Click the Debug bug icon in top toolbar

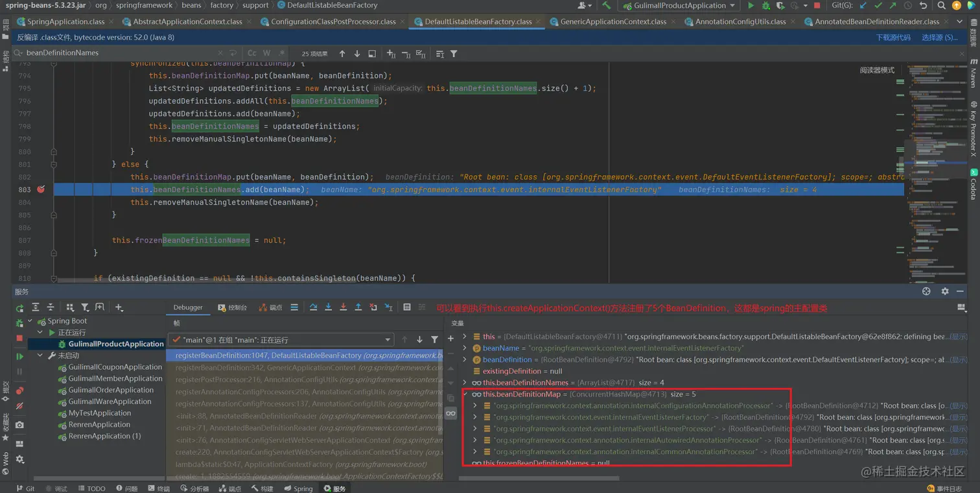pos(766,6)
